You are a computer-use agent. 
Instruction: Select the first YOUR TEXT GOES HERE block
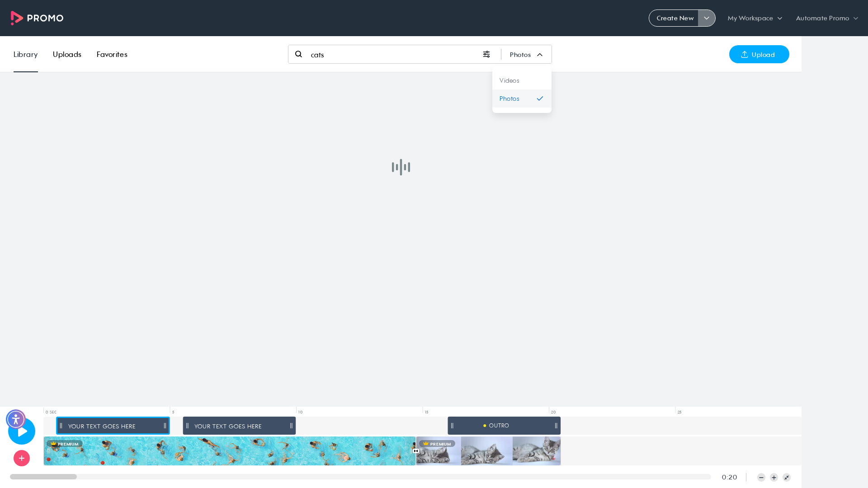click(x=113, y=426)
